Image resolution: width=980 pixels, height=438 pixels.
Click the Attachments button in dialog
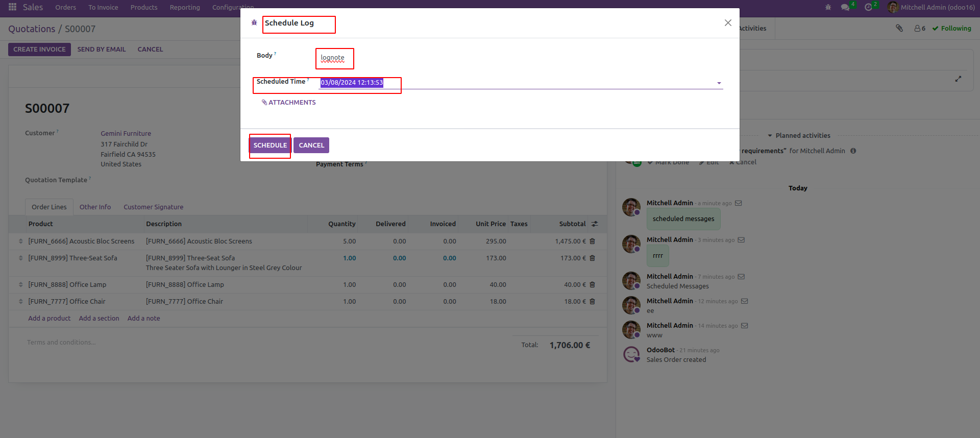click(x=289, y=103)
